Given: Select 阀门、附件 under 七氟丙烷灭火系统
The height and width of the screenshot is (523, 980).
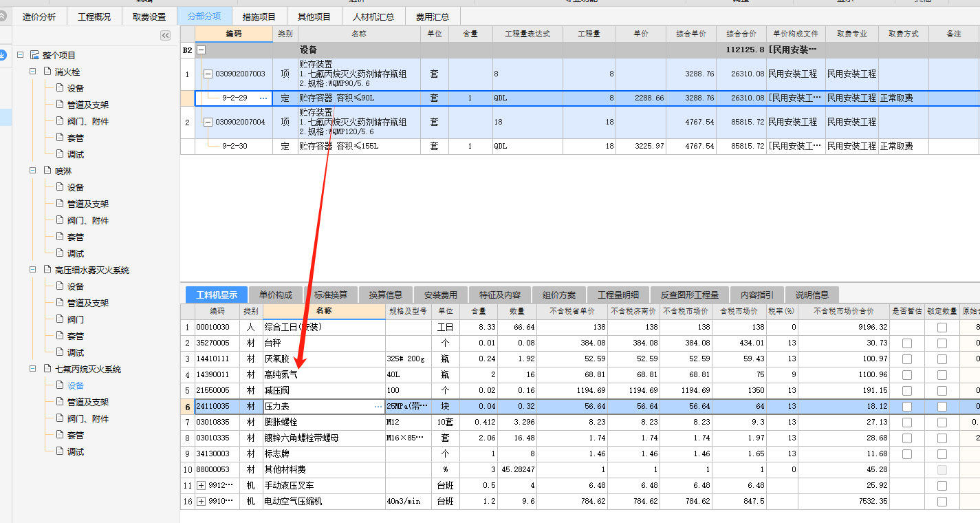Looking at the screenshot, I should (x=88, y=418).
